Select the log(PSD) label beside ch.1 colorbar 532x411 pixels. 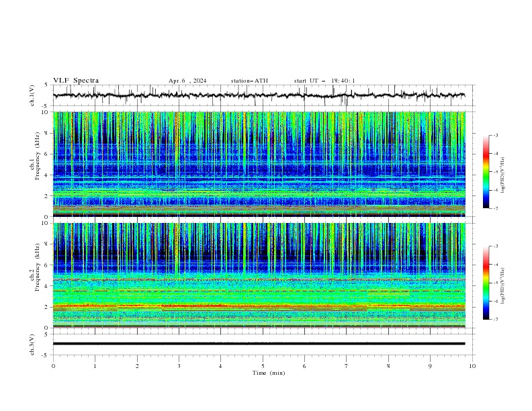[x=502, y=175]
